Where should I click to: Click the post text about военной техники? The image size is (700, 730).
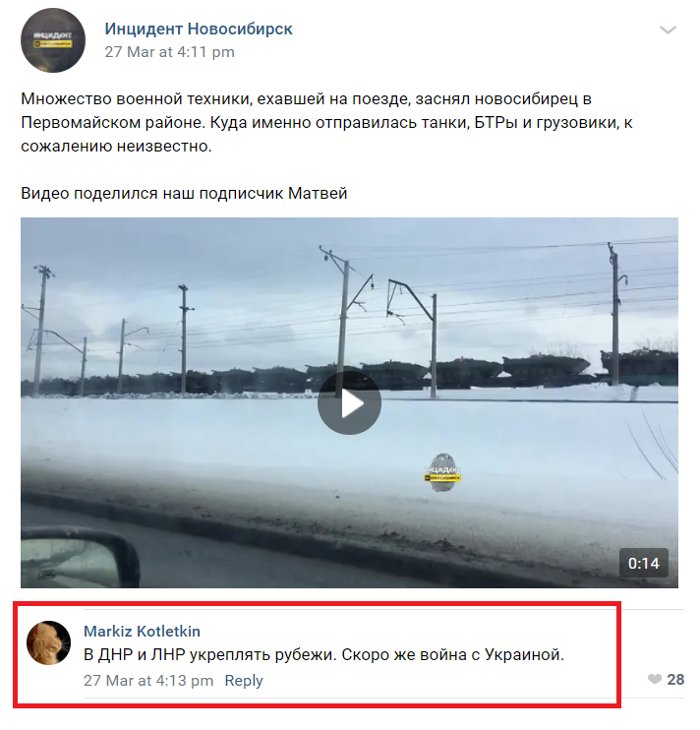pos(326,122)
